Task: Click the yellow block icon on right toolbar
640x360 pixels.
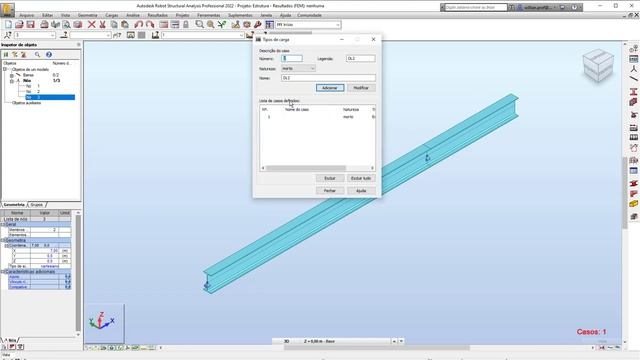Action: coord(633,203)
